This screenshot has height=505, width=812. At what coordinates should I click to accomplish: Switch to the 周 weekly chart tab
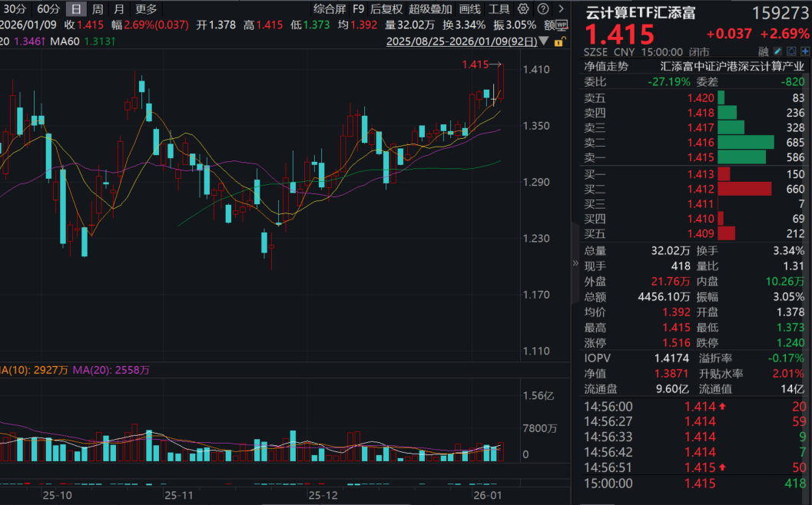point(98,10)
